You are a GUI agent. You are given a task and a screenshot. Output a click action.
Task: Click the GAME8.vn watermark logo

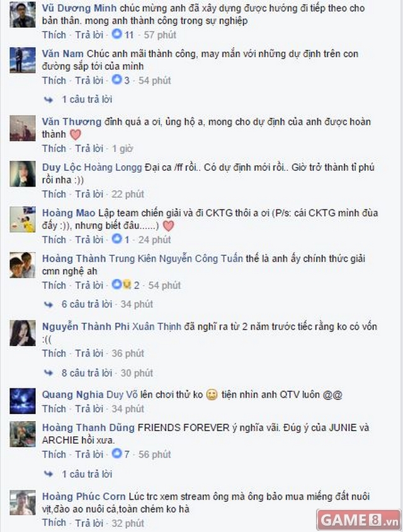[x=358, y=520]
